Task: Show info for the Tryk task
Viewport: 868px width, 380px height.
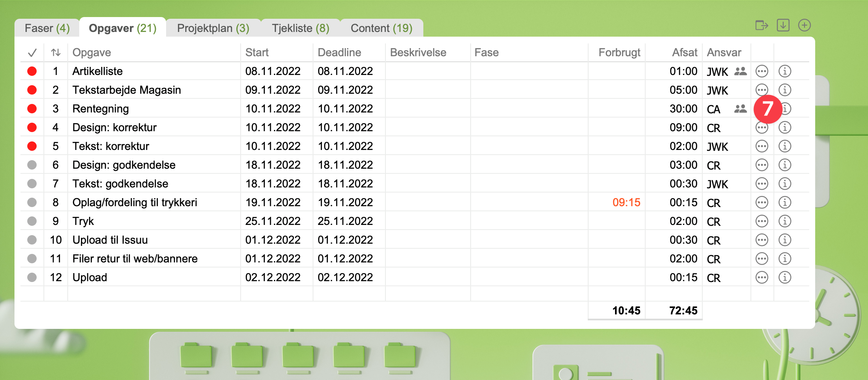Action: 785,221
